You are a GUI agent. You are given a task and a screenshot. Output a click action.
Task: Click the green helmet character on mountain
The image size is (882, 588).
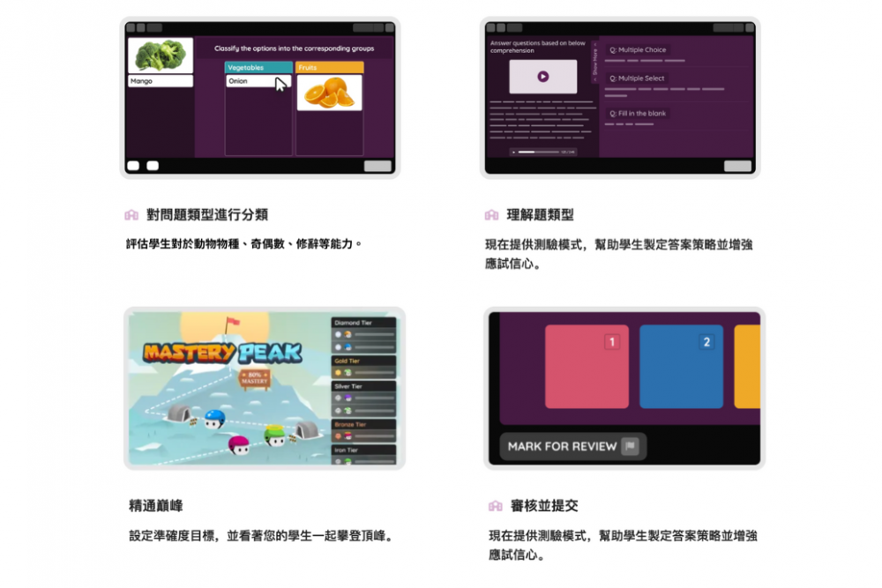click(x=275, y=435)
